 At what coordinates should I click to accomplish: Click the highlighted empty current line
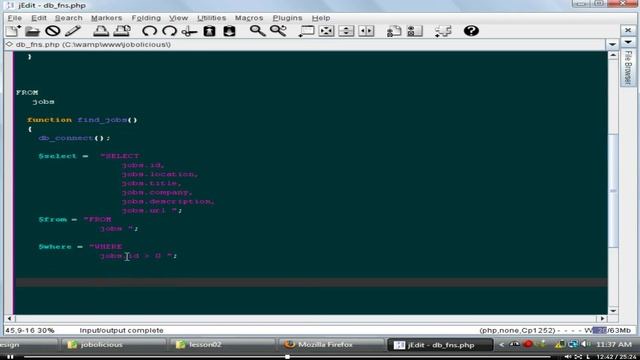[311, 282]
